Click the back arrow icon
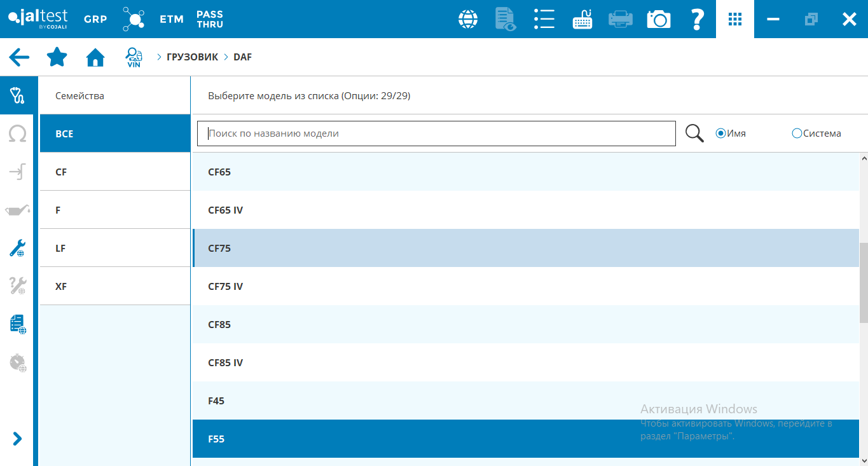 click(x=19, y=57)
